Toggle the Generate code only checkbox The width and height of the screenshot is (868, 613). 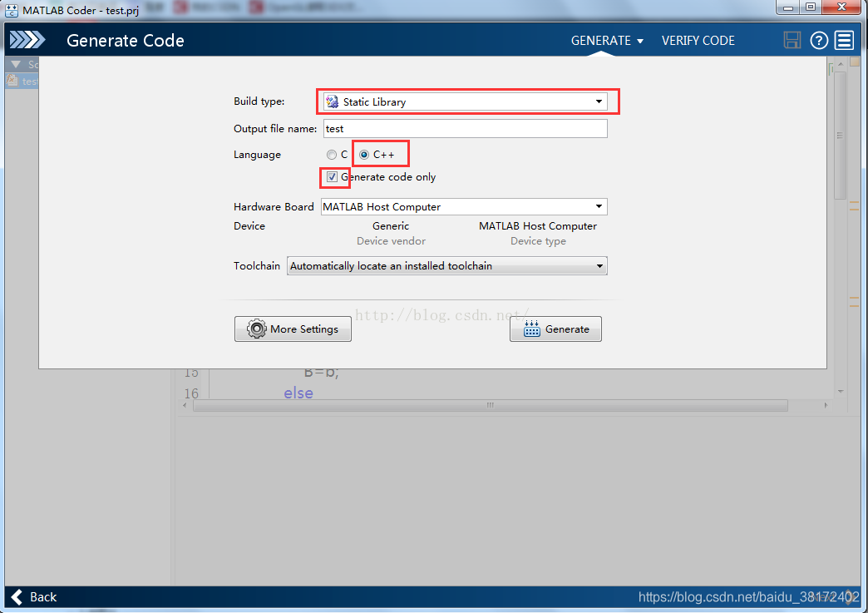click(x=333, y=177)
